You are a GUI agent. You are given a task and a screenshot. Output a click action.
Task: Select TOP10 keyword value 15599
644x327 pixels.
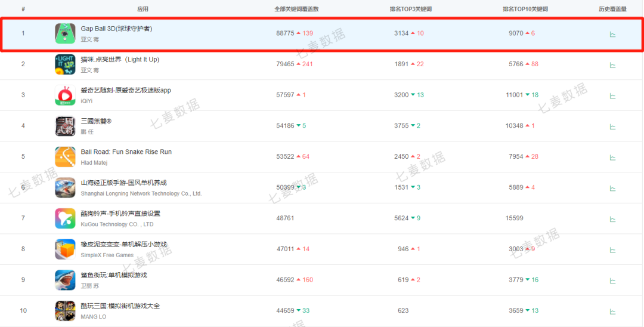point(514,218)
